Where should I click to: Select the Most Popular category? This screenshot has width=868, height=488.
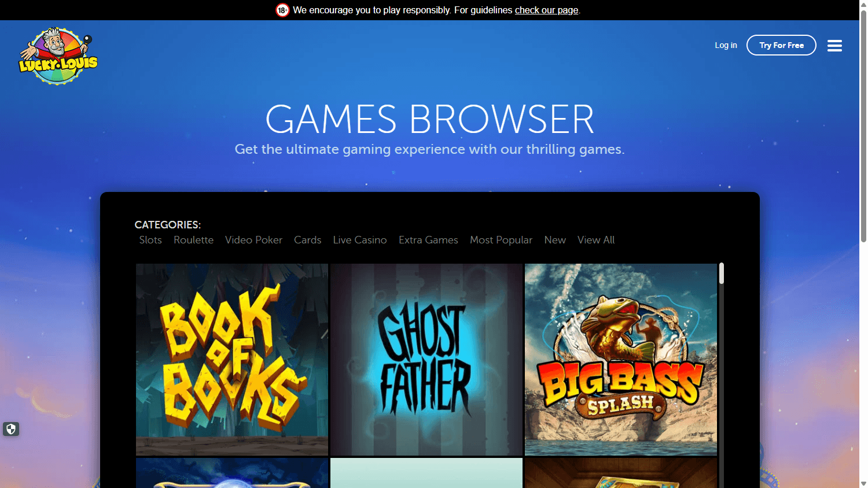(x=501, y=240)
